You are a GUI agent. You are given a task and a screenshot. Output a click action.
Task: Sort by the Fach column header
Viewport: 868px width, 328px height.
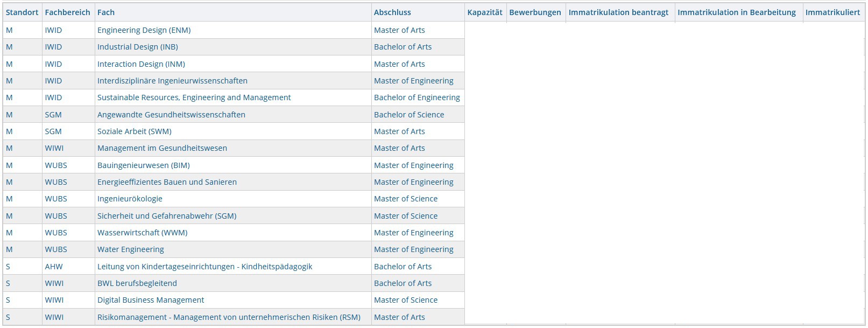[106, 12]
